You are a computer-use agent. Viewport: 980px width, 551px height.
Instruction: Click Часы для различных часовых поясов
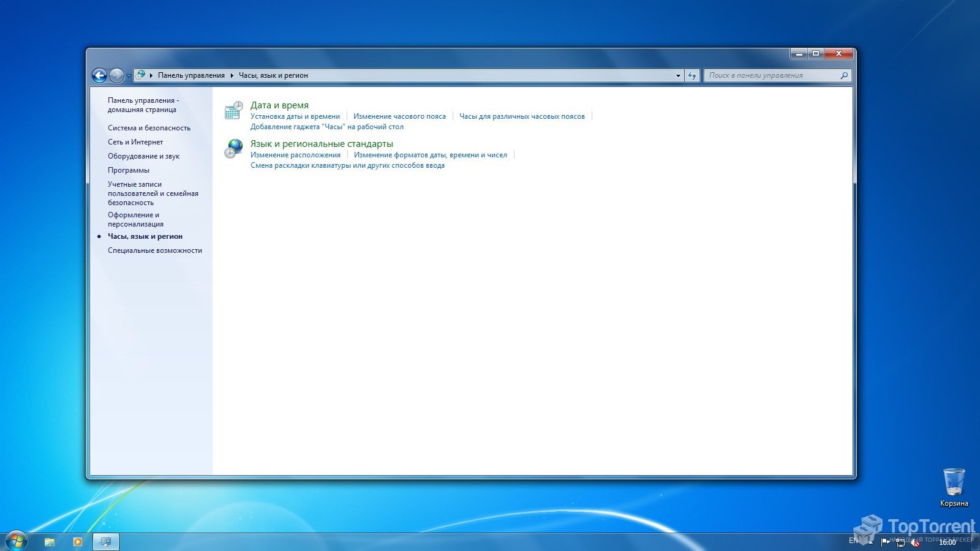522,116
